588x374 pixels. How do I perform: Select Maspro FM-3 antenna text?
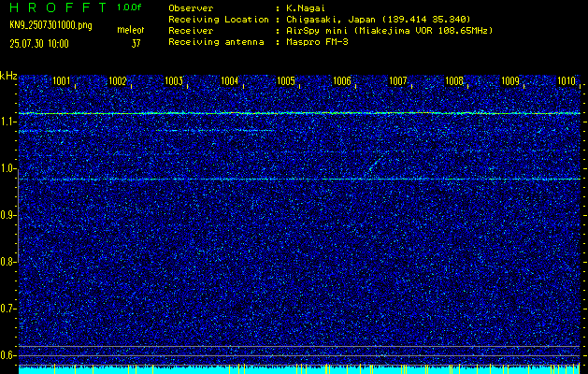click(x=317, y=42)
